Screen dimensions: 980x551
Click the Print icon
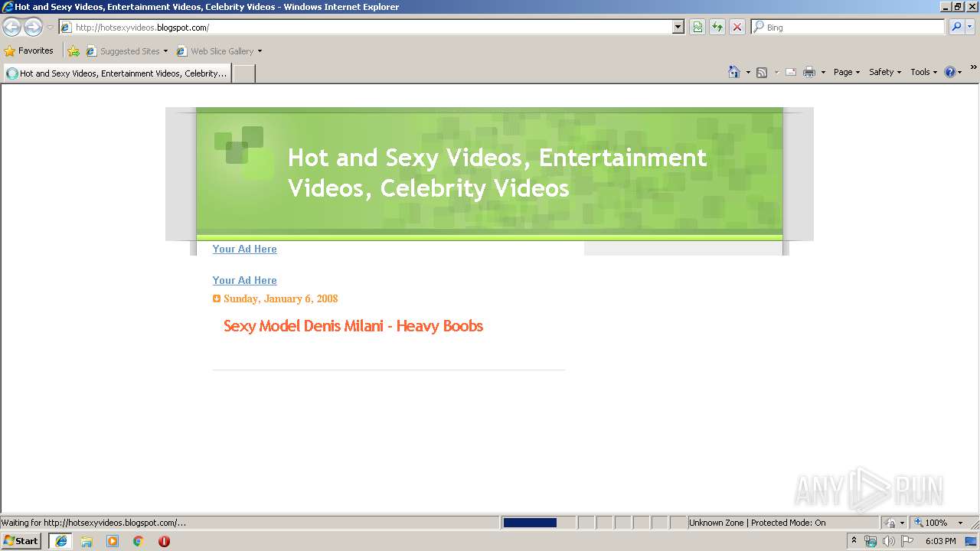(x=809, y=72)
